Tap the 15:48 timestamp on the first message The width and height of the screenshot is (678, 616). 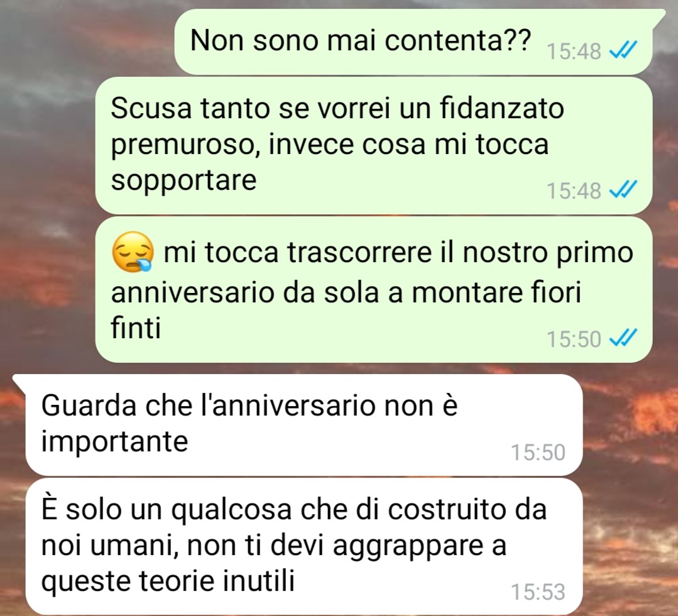[x=574, y=52]
